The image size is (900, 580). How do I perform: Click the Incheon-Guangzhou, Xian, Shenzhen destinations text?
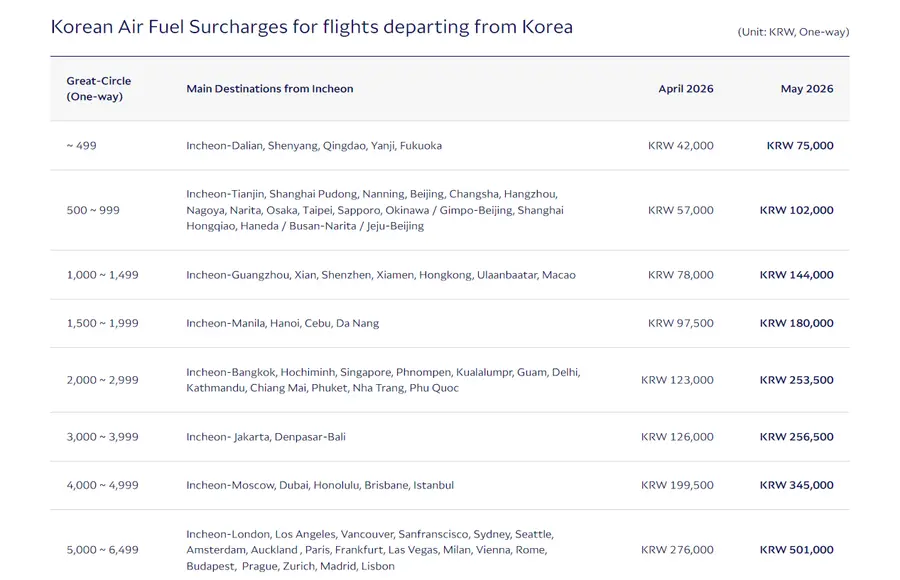[x=381, y=274]
